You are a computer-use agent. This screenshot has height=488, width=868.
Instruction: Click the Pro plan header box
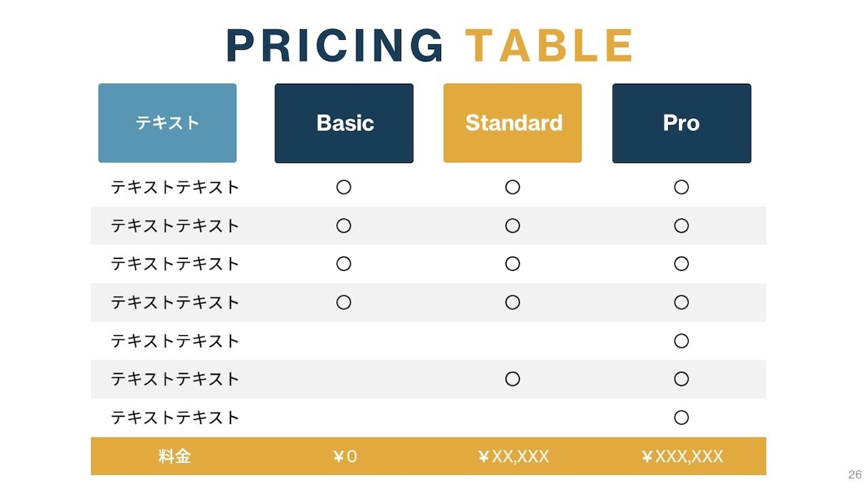(x=682, y=123)
